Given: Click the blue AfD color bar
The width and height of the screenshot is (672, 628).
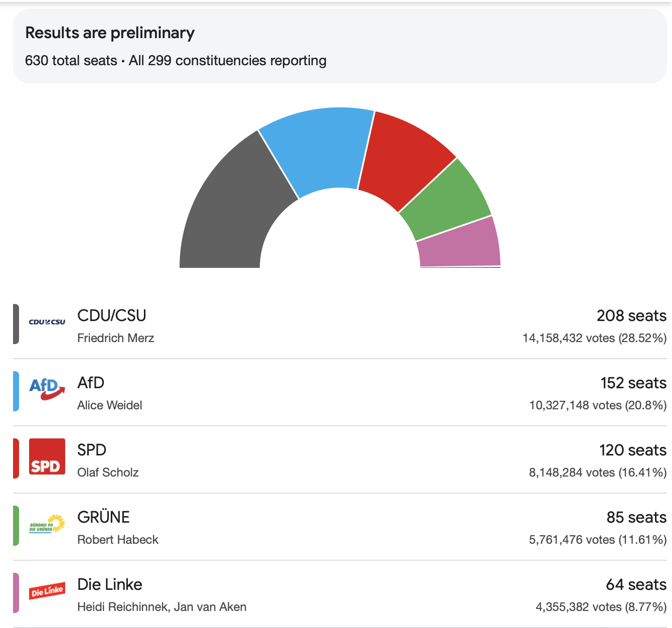Looking at the screenshot, I should click(16, 391).
